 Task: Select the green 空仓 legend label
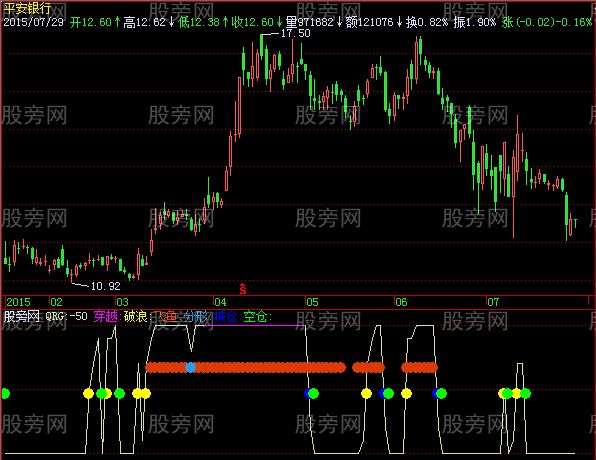[257, 316]
